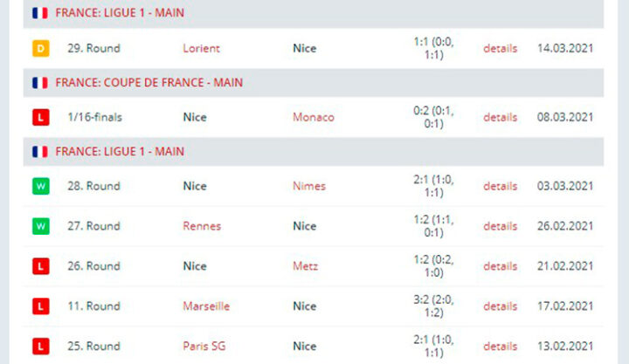Click the win badge for Rennes match
The height and width of the screenshot is (364, 629).
(x=40, y=226)
